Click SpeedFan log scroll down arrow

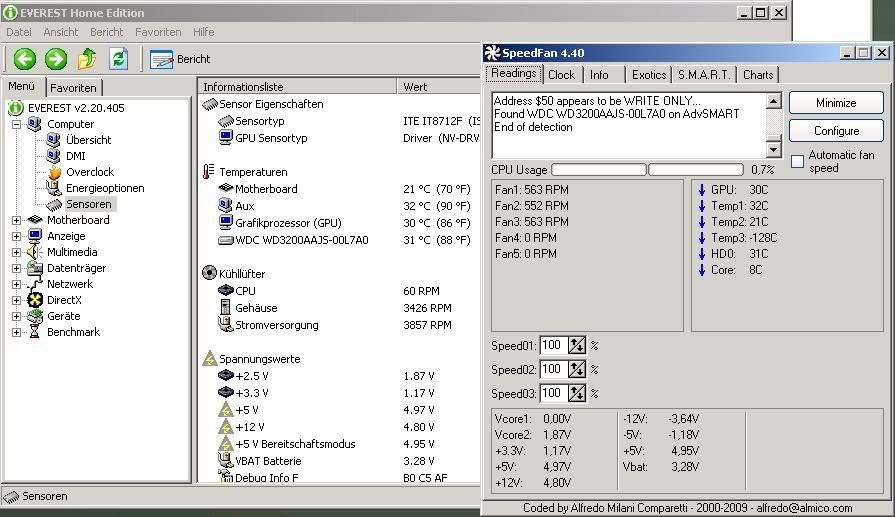(x=773, y=150)
